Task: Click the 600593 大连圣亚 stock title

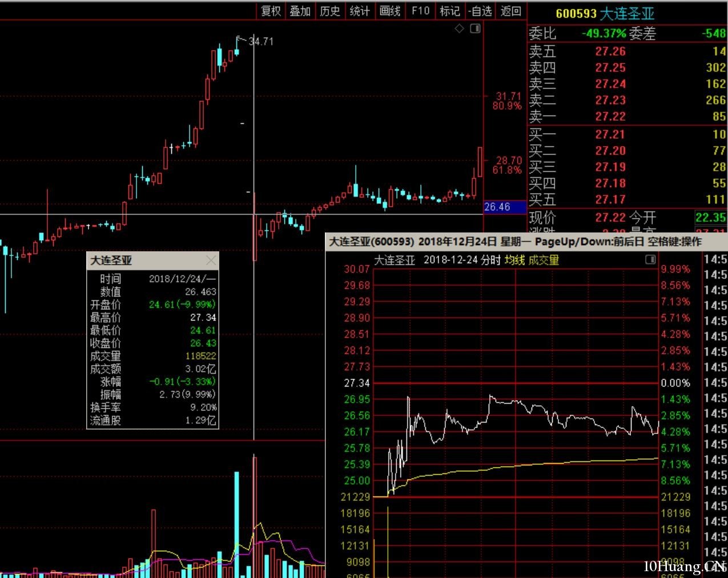Action: 605,13
